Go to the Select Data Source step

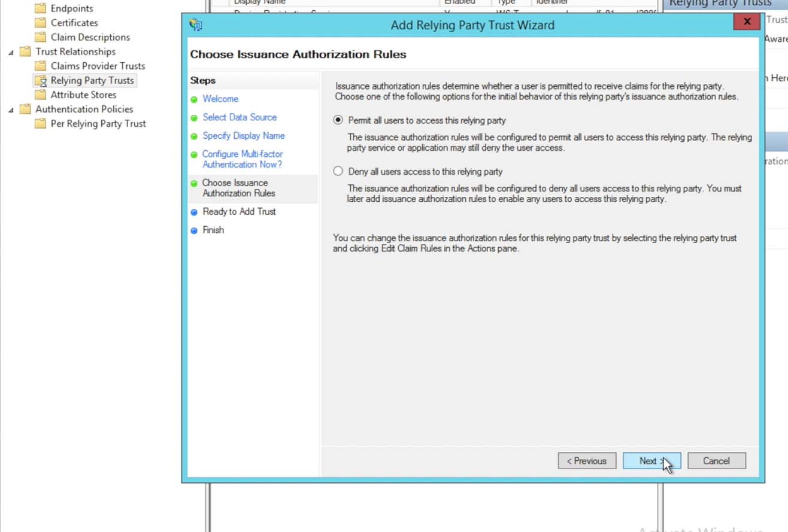coord(239,117)
